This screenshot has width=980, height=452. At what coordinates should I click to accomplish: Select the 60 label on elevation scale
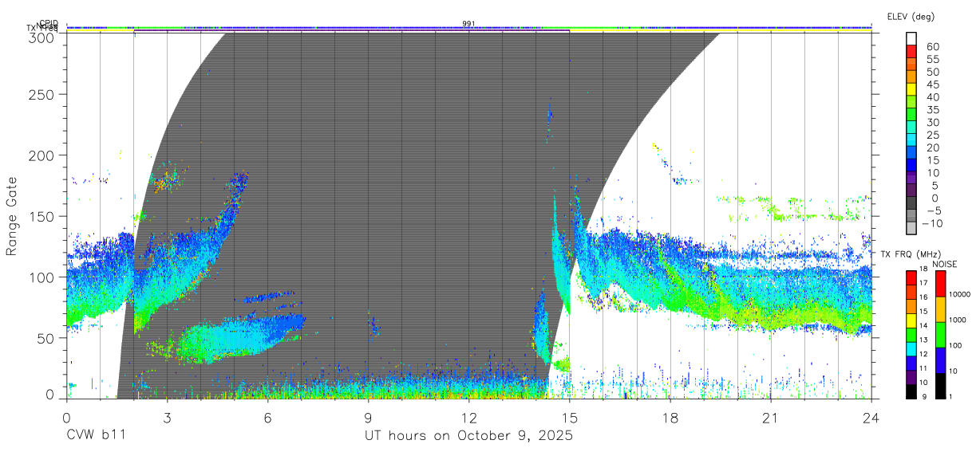click(x=932, y=46)
